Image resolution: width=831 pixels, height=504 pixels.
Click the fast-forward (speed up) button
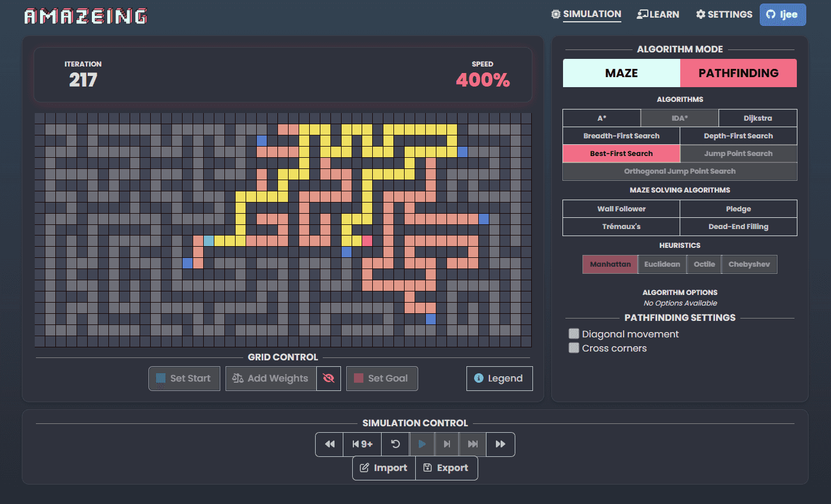pyautogui.click(x=501, y=445)
